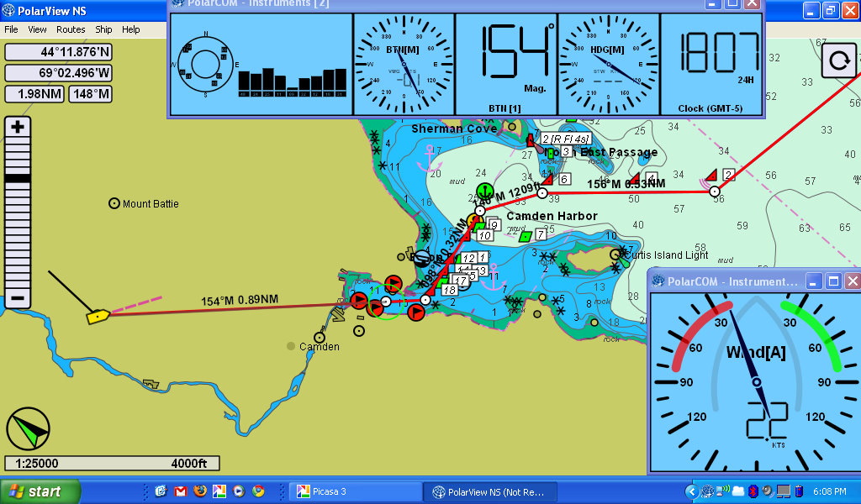Click the route waypoint below the green anchor

(480, 211)
